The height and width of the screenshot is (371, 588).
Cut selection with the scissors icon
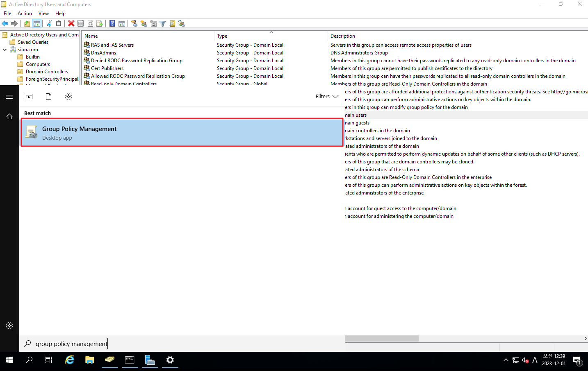pos(49,24)
